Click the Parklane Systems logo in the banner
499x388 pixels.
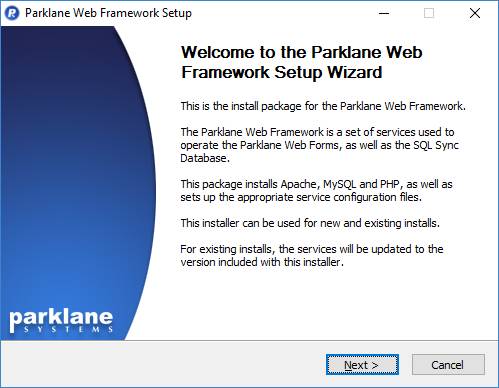61,321
